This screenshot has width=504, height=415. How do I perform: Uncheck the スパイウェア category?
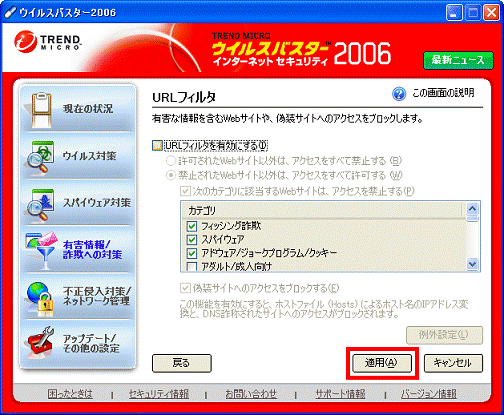(192, 240)
